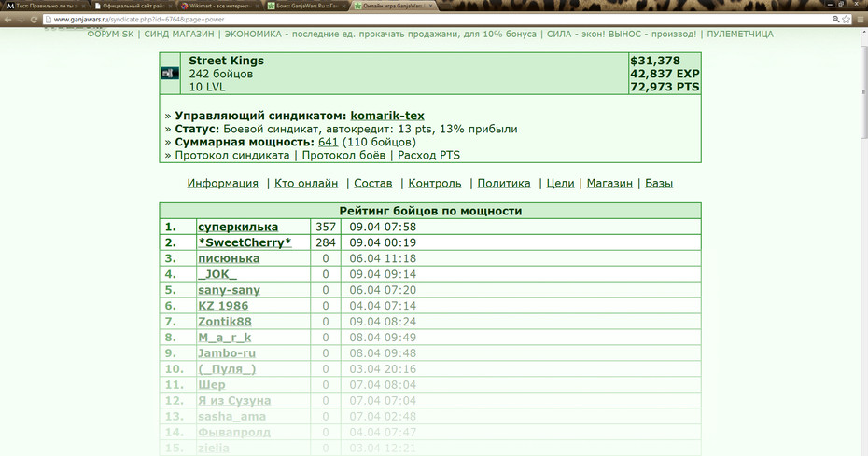
Task: Open the Цели section
Action: (x=560, y=183)
